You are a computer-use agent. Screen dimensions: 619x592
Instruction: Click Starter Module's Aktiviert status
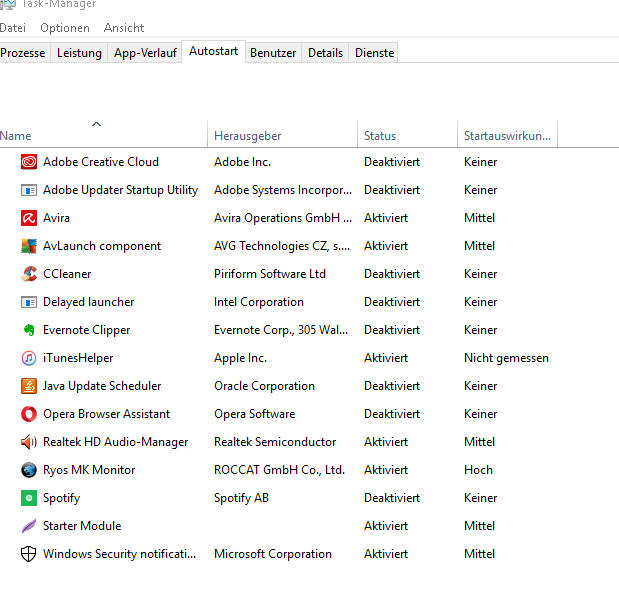[386, 526]
